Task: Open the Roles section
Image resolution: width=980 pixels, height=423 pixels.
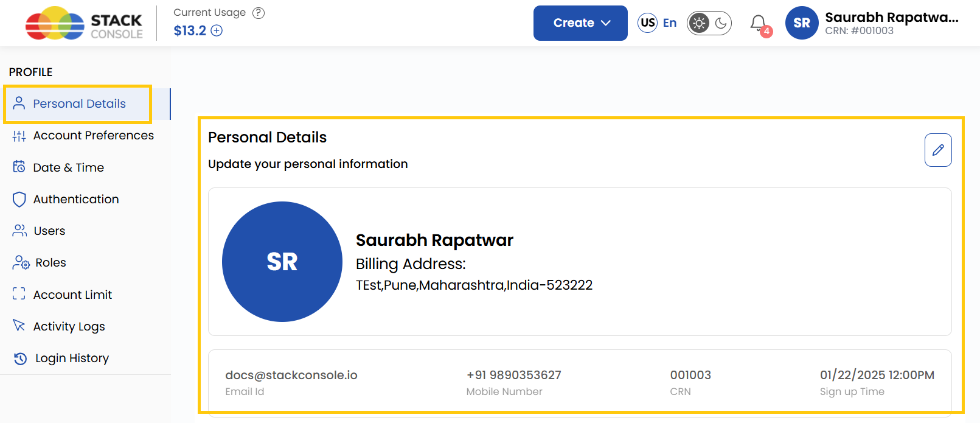Action: (50, 262)
